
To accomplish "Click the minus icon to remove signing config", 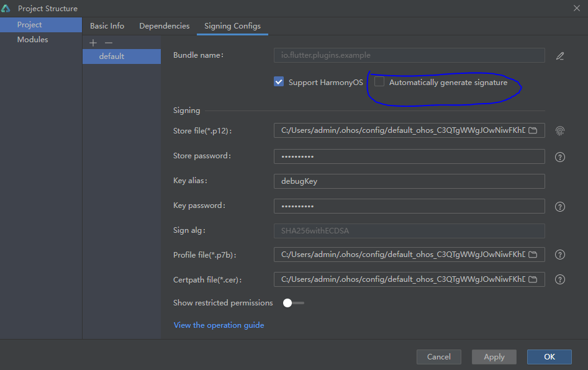I will click(109, 43).
